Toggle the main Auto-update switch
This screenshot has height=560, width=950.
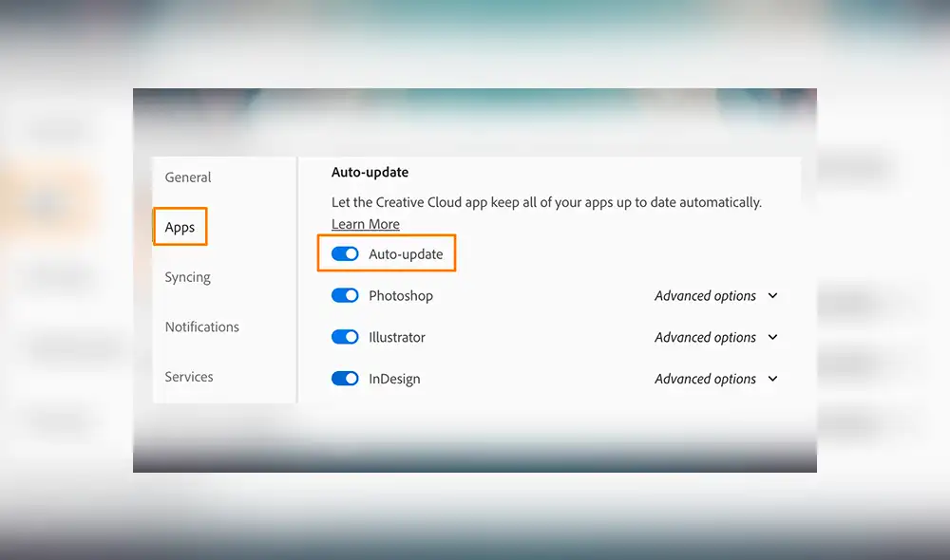(x=344, y=253)
